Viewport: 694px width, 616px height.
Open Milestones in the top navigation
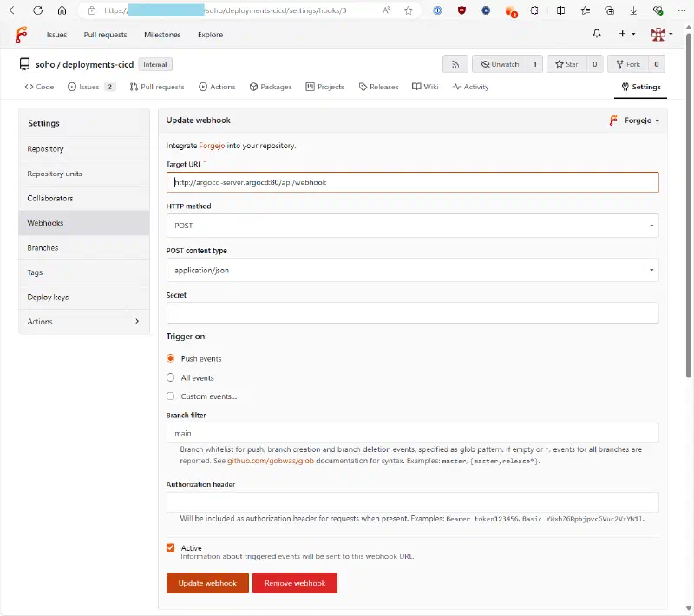coord(162,35)
